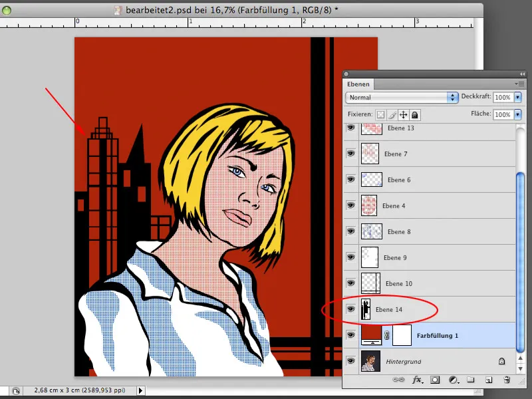Select the Ebene 13 layer thumbnail

[372, 129]
